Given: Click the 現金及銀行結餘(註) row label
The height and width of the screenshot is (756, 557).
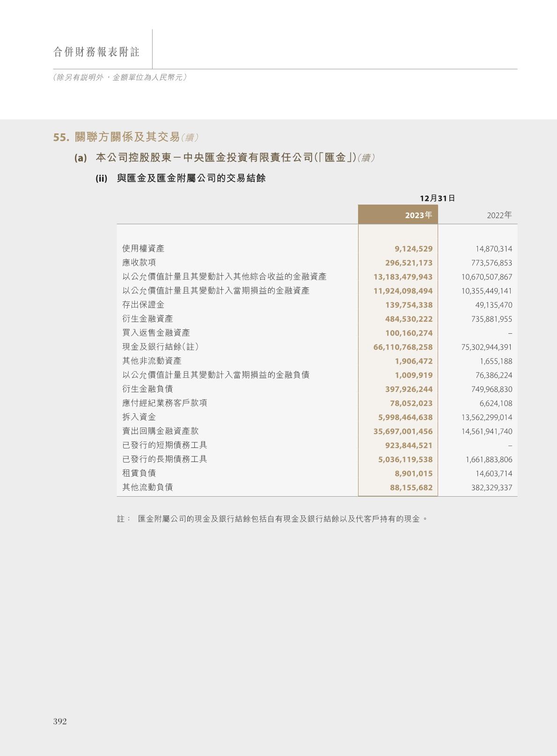Looking at the screenshot, I should point(161,347).
